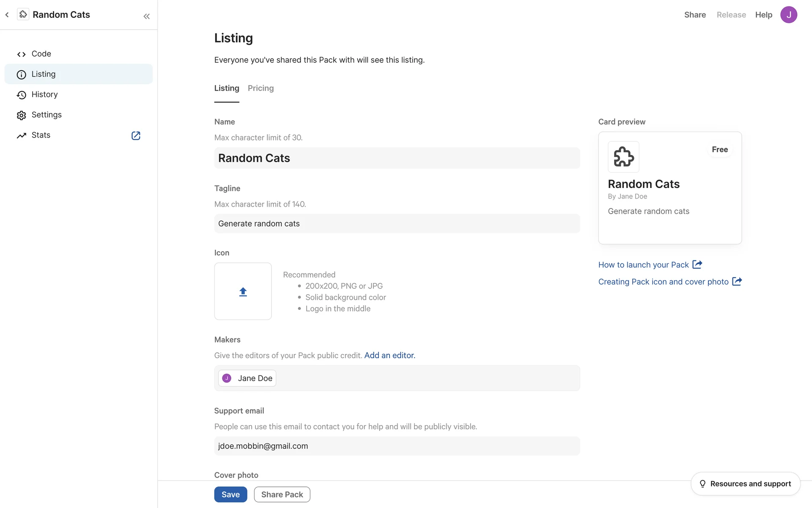Focus the Tagline text field
This screenshot has width=812, height=508.
397,224
